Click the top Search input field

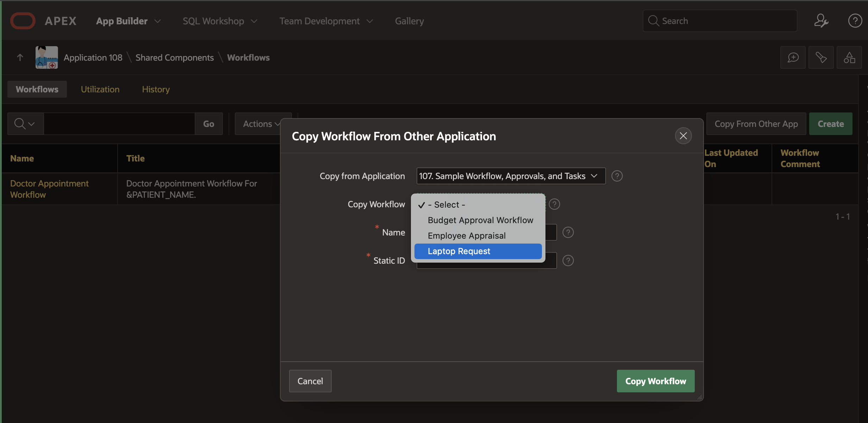(x=720, y=21)
